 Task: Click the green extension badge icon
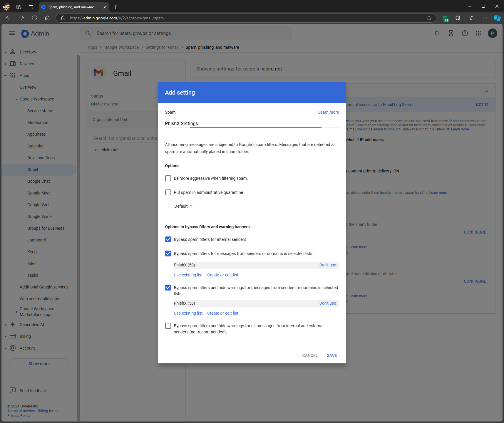point(446,19)
